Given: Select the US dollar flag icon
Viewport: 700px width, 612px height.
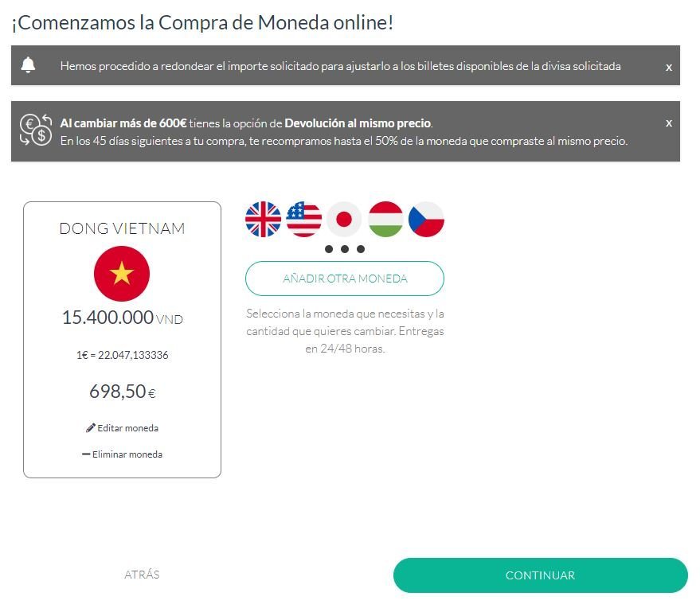Looking at the screenshot, I should tap(304, 220).
